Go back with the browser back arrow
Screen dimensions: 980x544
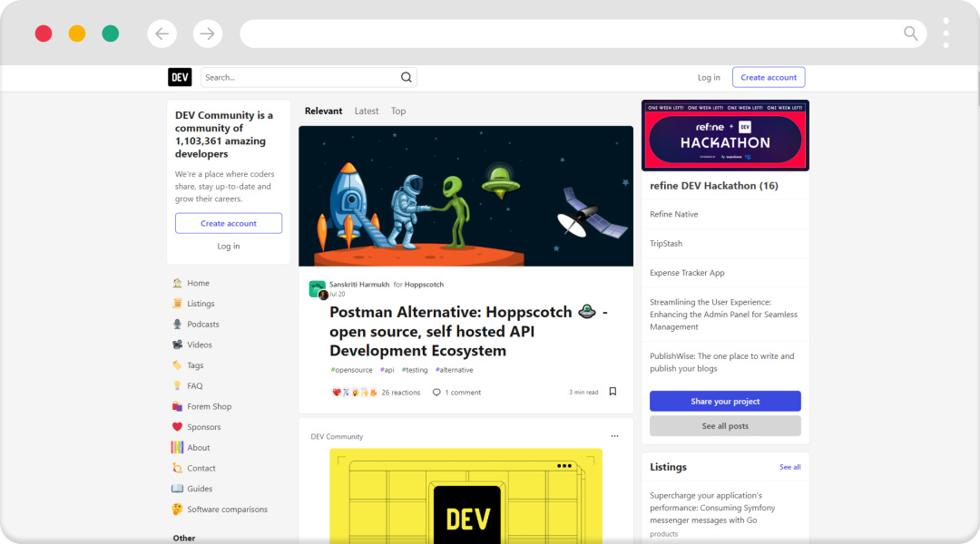click(162, 34)
